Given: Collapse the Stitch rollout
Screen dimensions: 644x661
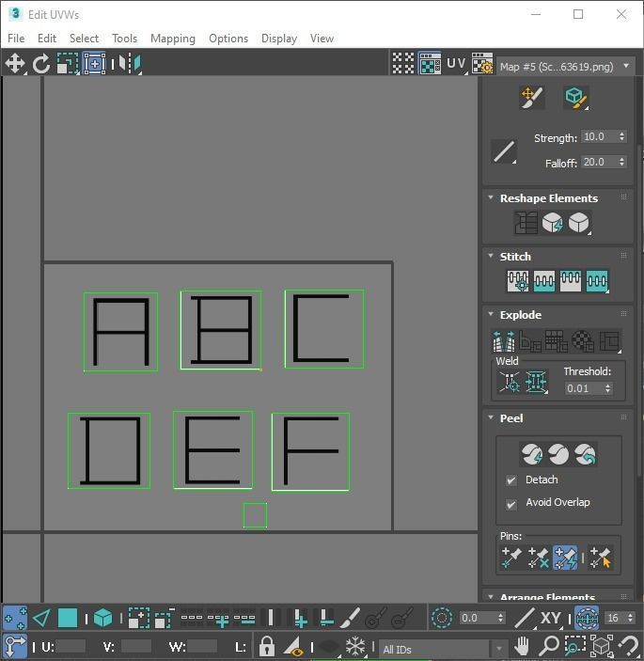Looking at the screenshot, I should coord(491,256).
